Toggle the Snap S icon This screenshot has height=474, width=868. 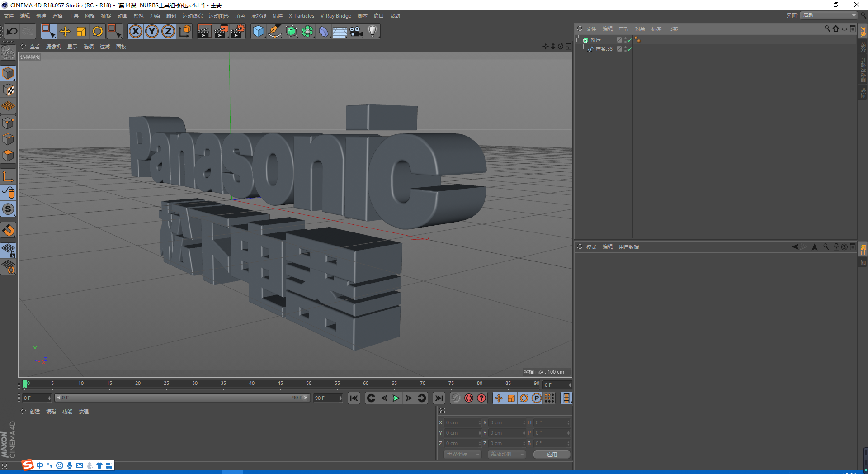(x=8, y=209)
